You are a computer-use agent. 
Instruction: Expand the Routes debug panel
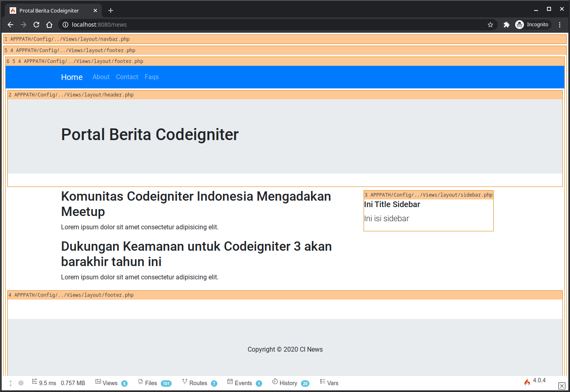click(198, 383)
